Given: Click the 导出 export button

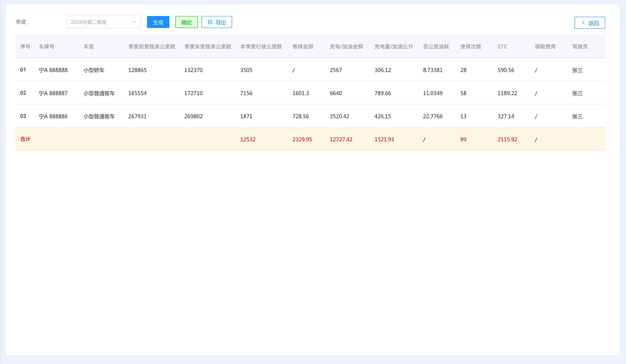Looking at the screenshot, I should pyautogui.click(x=217, y=22).
